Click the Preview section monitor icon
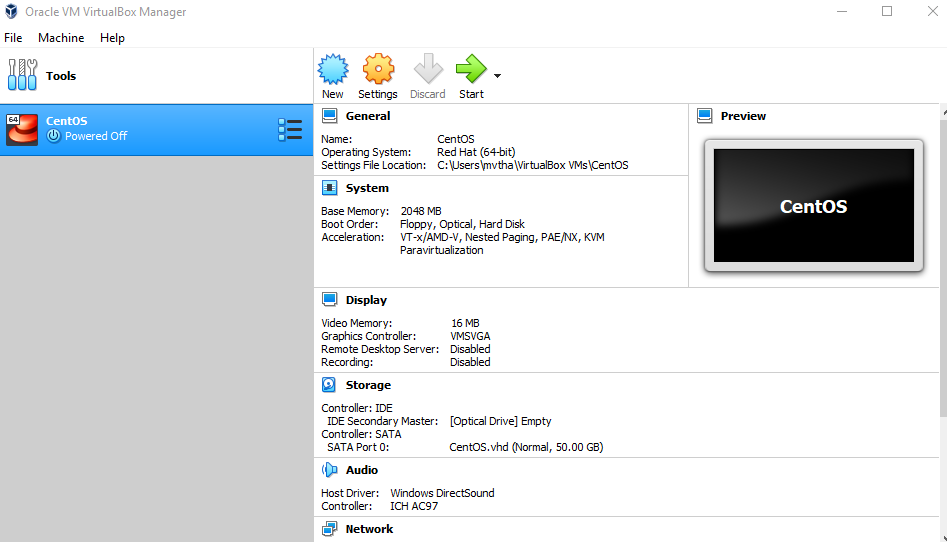Screen dimensions: 947x542 click(705, 115)
